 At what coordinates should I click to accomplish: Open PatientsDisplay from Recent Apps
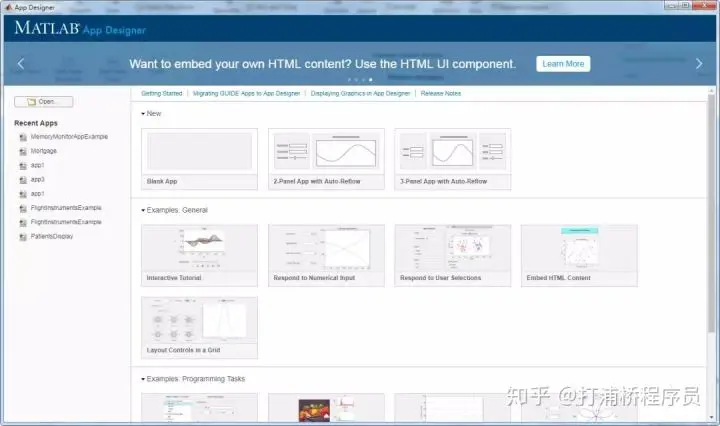pyautogui.click(x=51, y=236)
